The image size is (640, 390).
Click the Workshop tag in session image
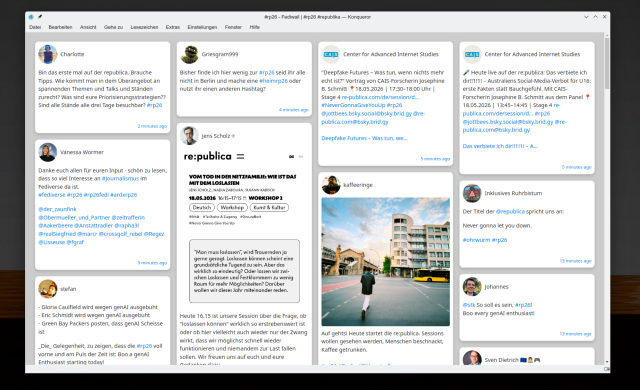[x=232, y=207]
